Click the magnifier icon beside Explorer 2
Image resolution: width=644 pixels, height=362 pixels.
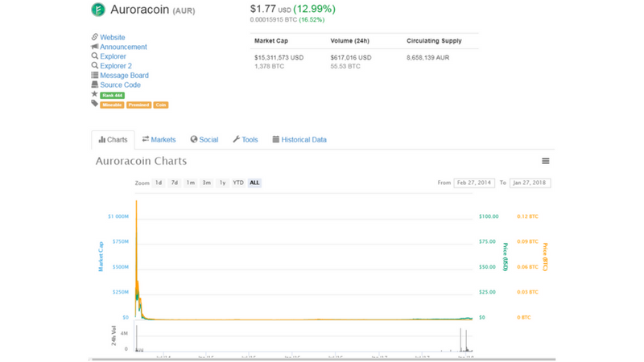[94, 65]
